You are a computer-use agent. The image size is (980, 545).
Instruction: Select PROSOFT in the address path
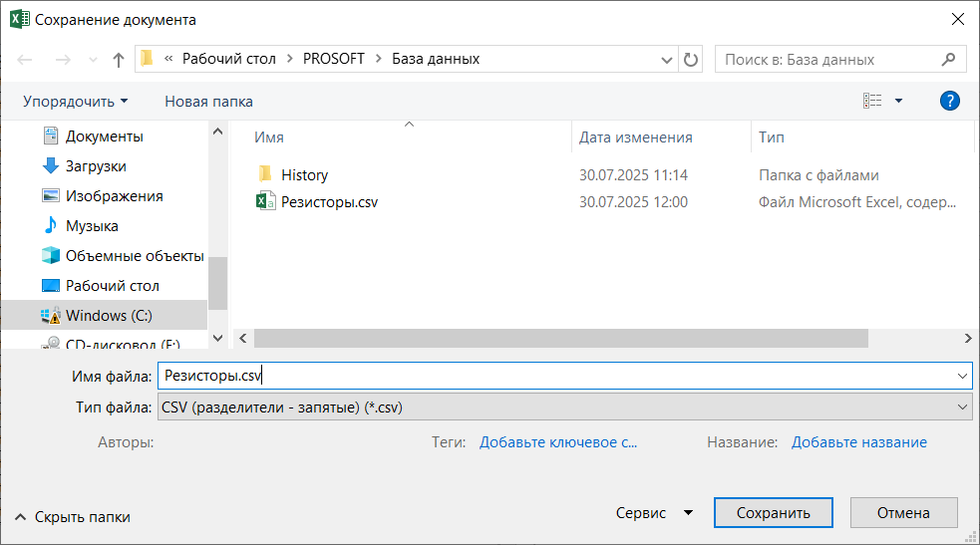pos(334,59)
